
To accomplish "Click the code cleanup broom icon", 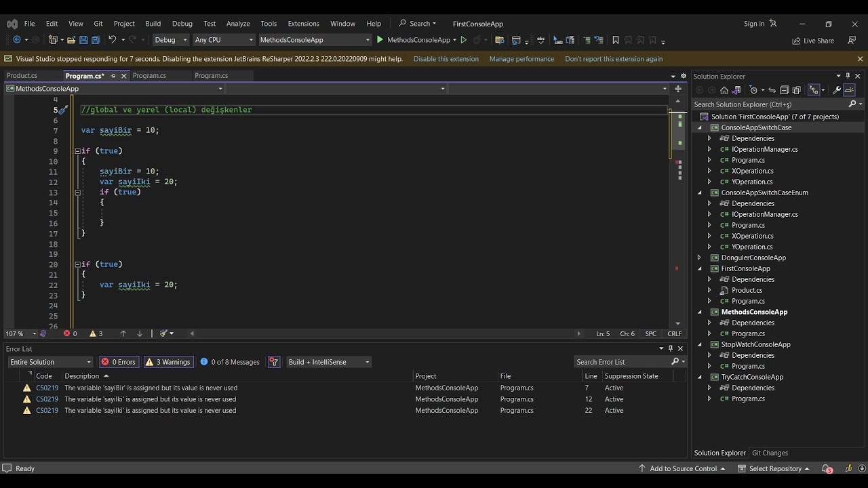I will [x=163, y=333].
